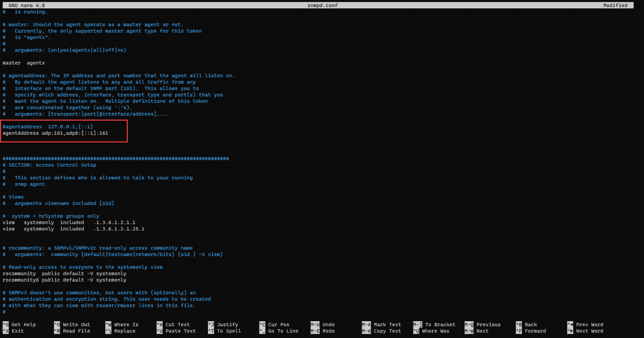Click the Read File shortcut

coord(76,331)
